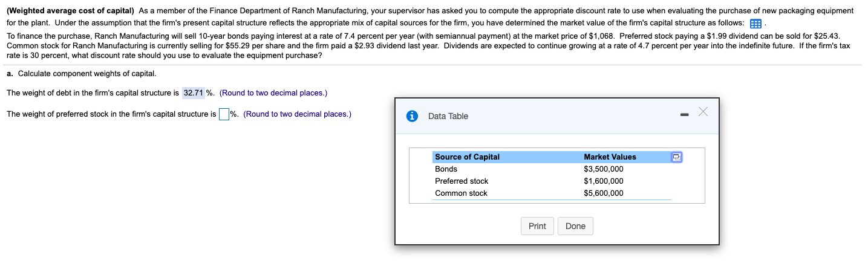The height and width of the screenshot is (275, 868).
Task: Select the debt weight field showing 32.71
Action: tap(193, 93)
